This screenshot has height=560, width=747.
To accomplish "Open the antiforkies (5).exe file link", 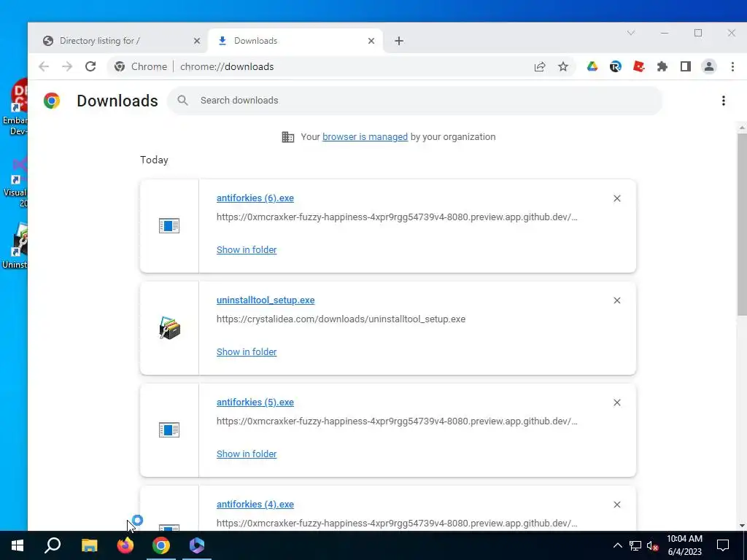I will click(255, 402).
